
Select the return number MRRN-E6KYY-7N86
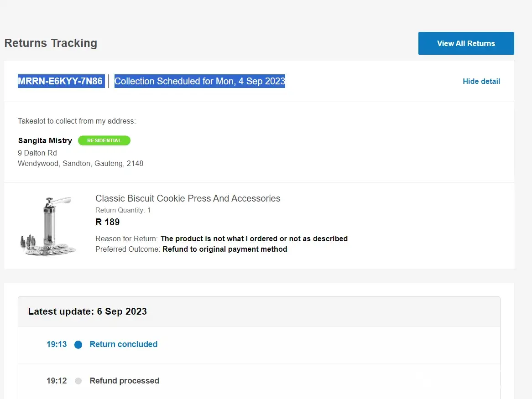pos(60,81)
